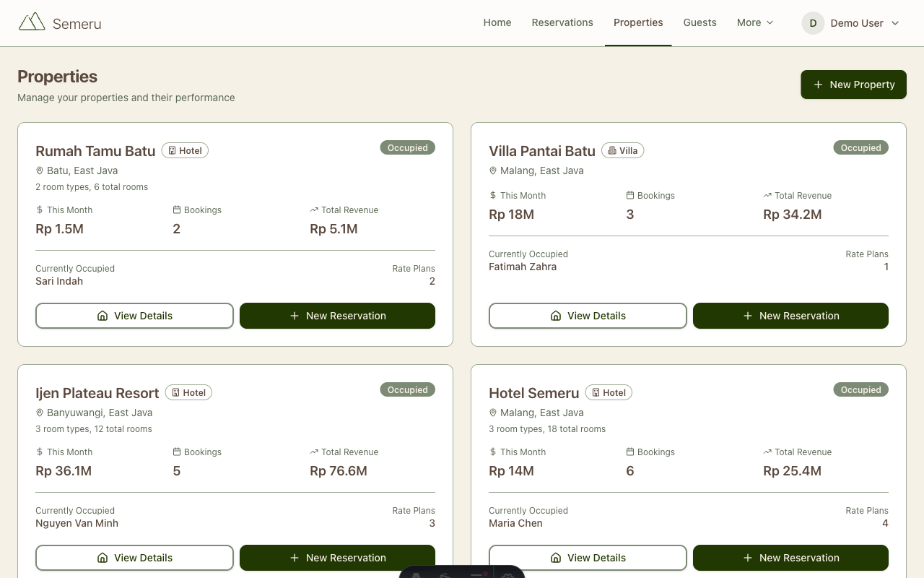Go to the Home tab

(497, 23)
